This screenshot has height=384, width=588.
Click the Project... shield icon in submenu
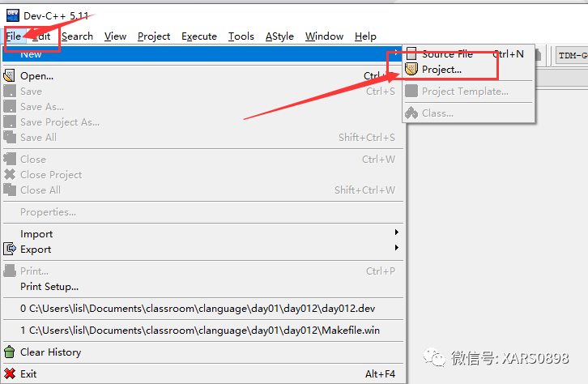tap(411, 69)
